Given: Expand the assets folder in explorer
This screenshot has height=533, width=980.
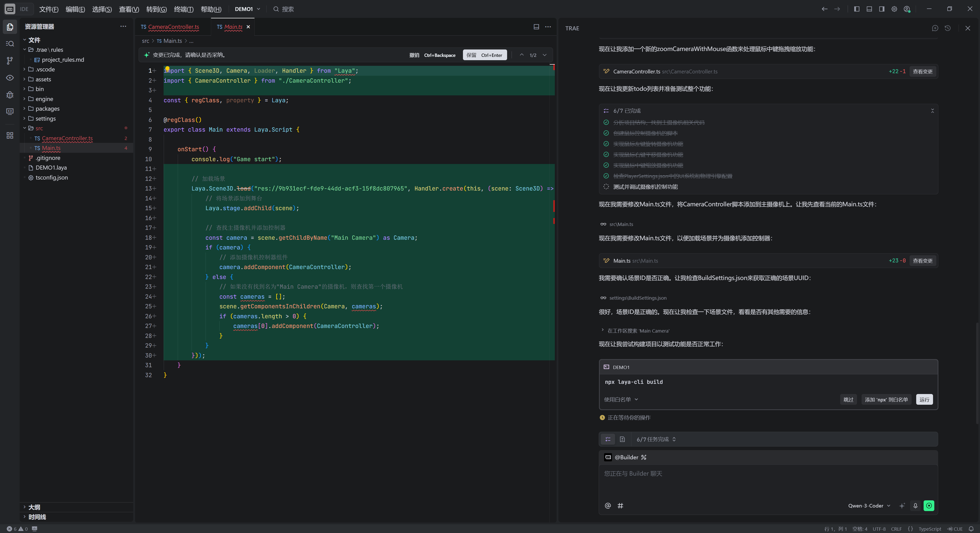Looking at the screenshot, I should point(43,79).
